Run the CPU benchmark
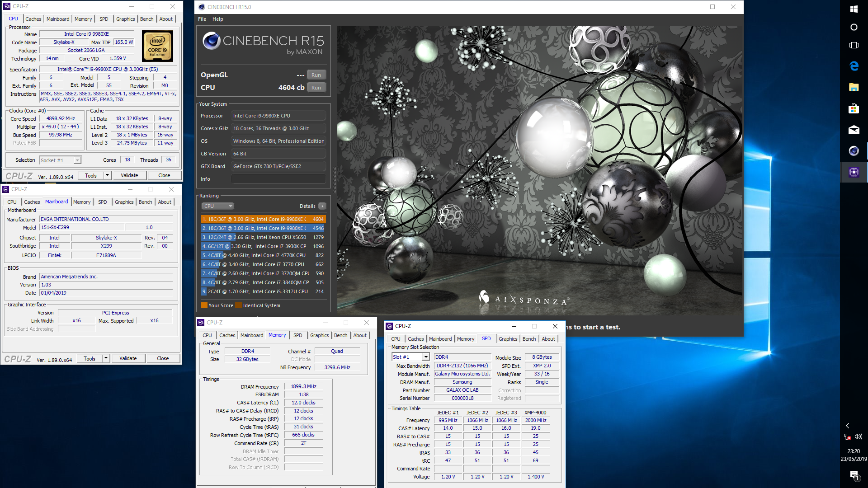Viewport: 868px width, 488px height. point(316,88)
